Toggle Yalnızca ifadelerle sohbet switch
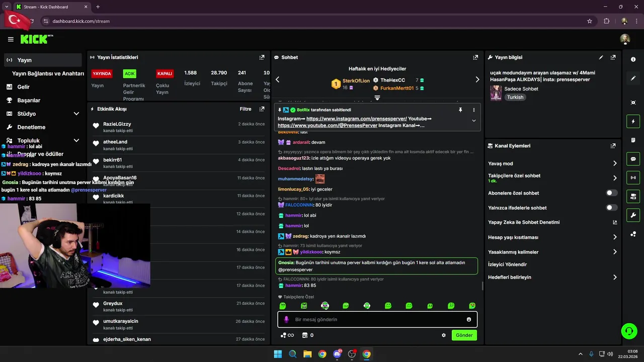The width and height of the screenshot is (644, 362). pyautogui.click(x=611, y=208)
